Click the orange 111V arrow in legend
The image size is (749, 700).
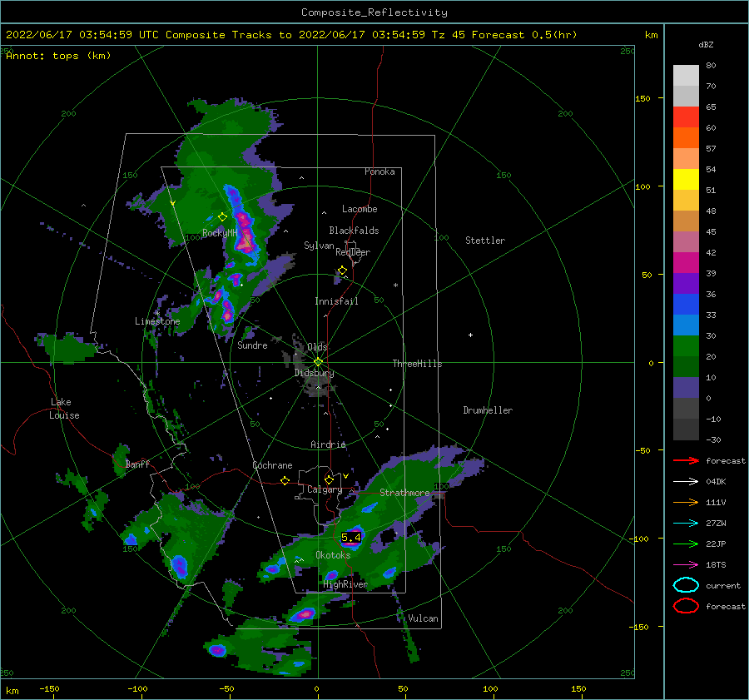click(x=686, y=502)
